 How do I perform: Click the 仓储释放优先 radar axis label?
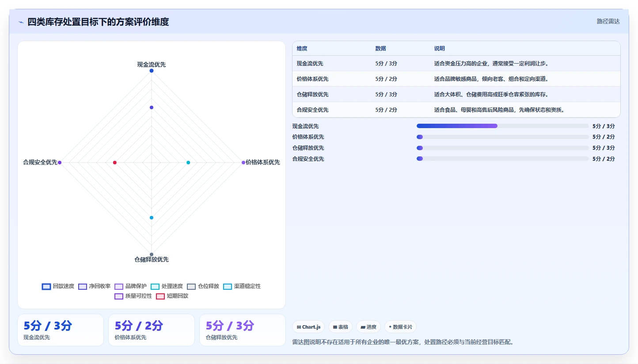(152, 260)
